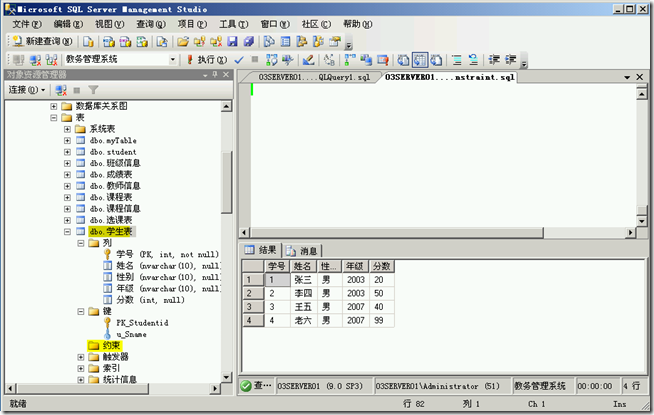The height and width of the screenshot is (415, 654).
Task: Click the Results to Text icon
Action: click(x=403, y=60)
